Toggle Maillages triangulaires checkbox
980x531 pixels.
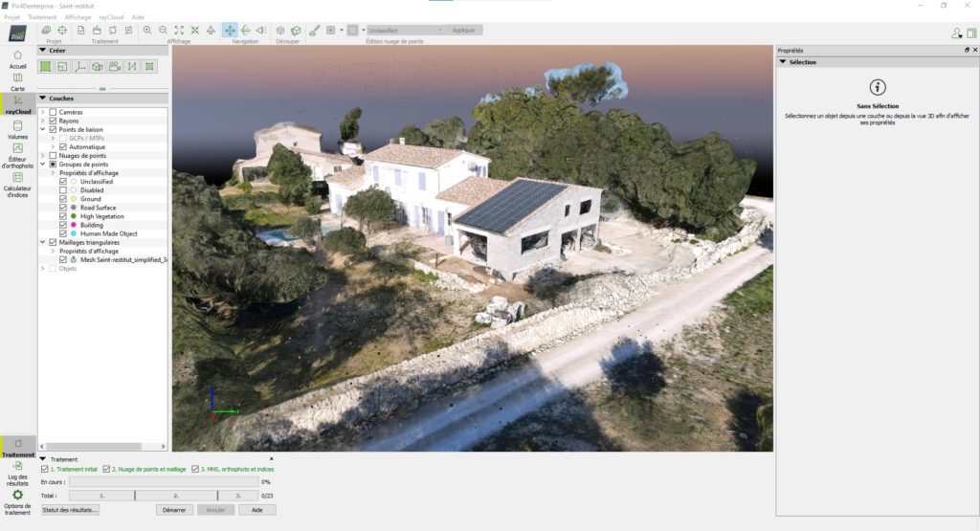tap(54, 242)
